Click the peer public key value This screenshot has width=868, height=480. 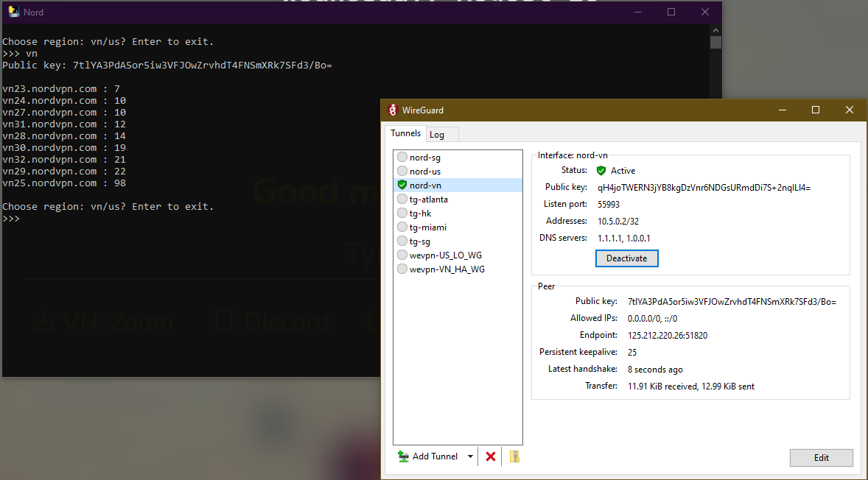click(x=732, y=302)
